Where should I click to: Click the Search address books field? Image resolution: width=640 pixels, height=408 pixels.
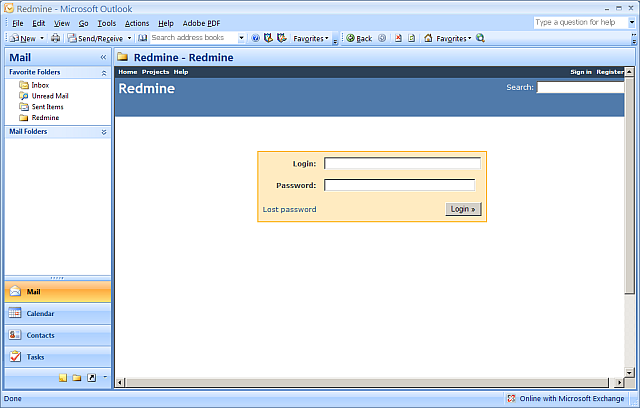pos(193,38)
